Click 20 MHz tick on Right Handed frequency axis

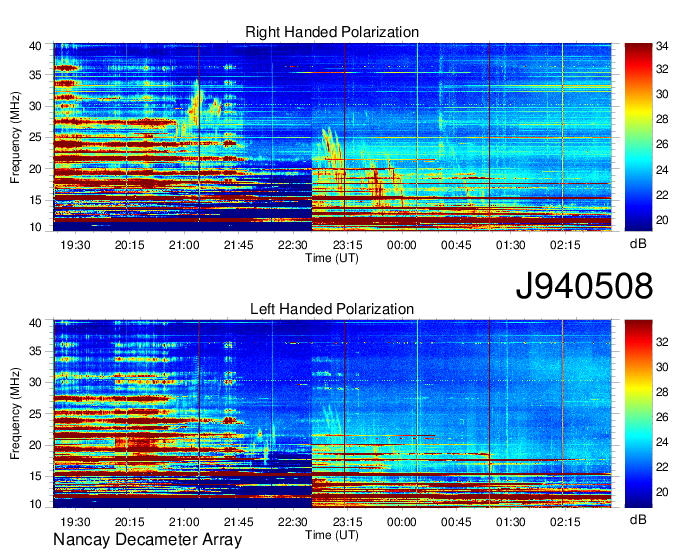pos(35,169)
